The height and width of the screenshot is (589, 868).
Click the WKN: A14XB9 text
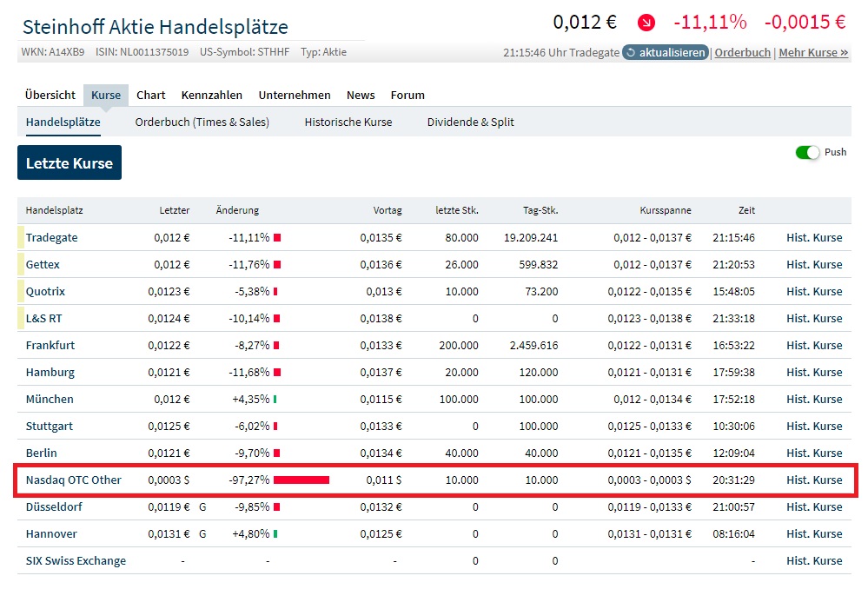tap(53, 52)
